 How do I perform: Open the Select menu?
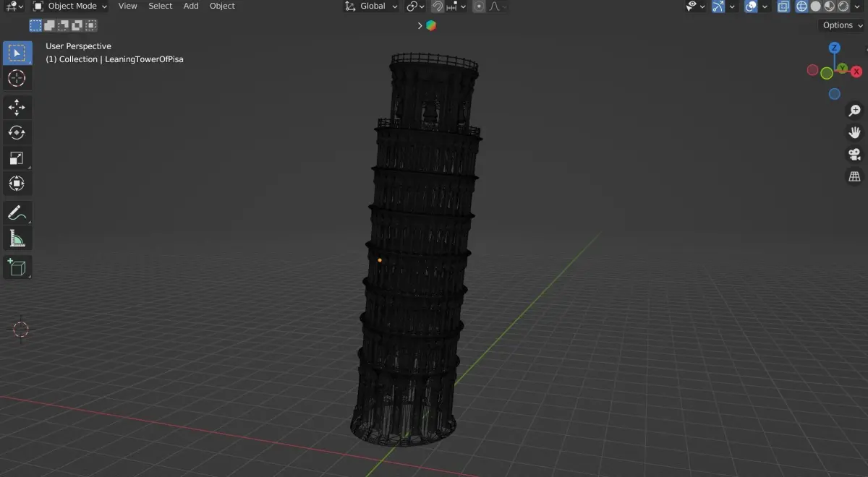(161, 7)
